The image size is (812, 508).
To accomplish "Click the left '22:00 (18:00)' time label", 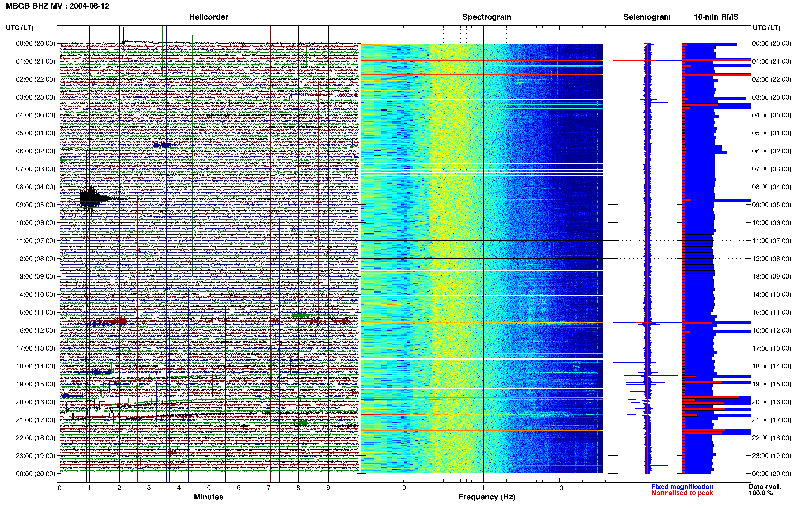I will pyautogui.click(x=36, y=438).
